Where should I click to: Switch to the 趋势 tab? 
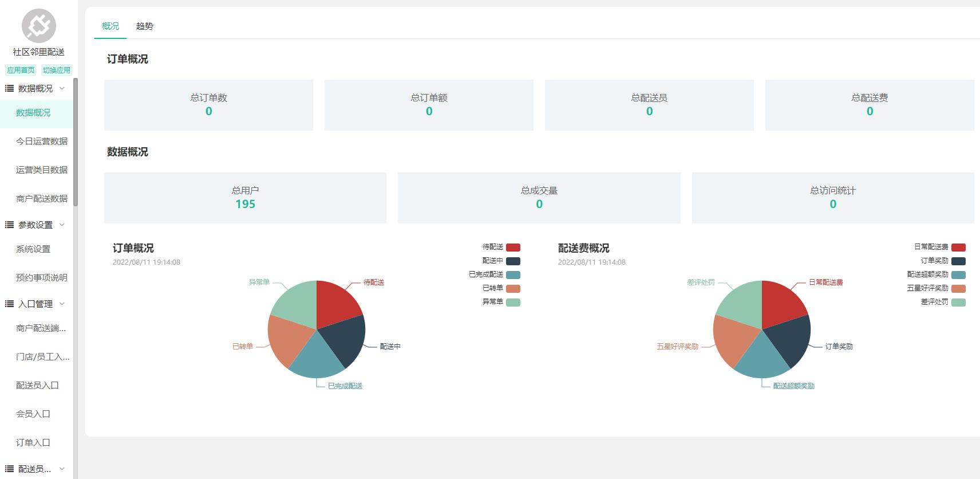[144, 26]
